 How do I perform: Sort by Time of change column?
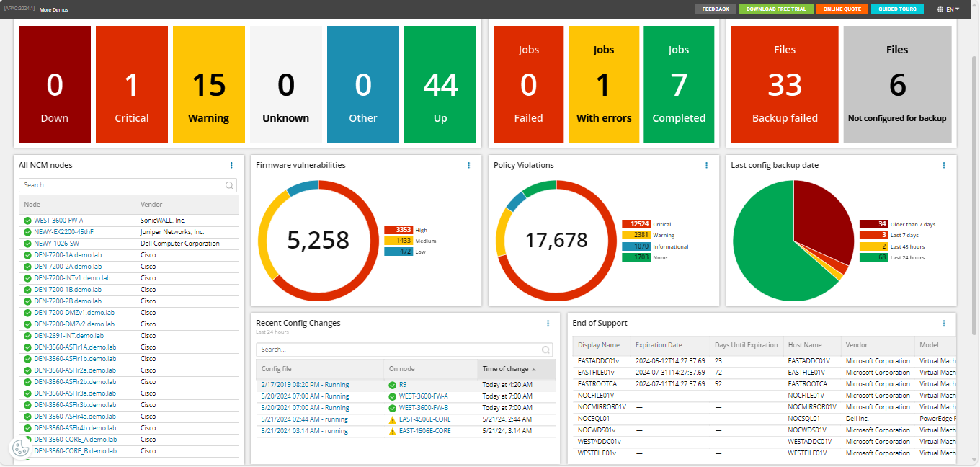coord(516,369)
